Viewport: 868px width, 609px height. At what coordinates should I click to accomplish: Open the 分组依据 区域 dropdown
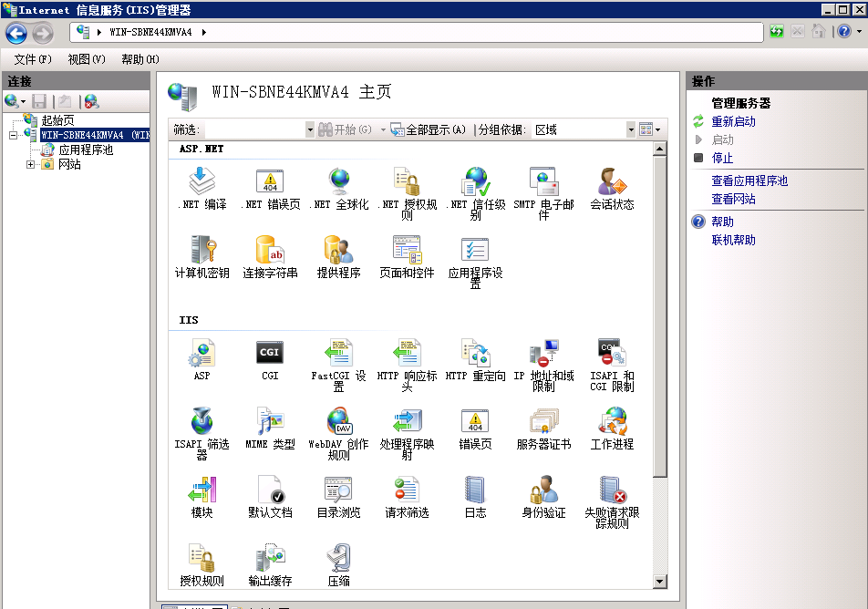click(x=631, y=130)
